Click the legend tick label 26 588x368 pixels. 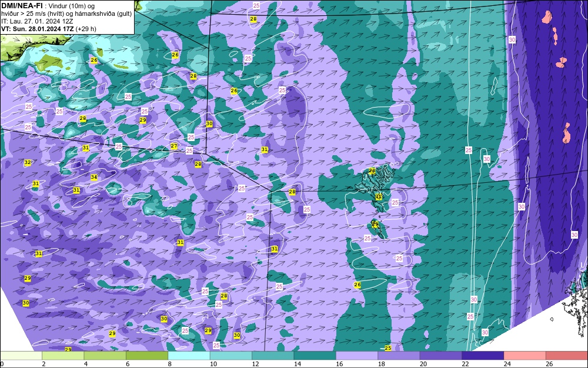point(549,364)
